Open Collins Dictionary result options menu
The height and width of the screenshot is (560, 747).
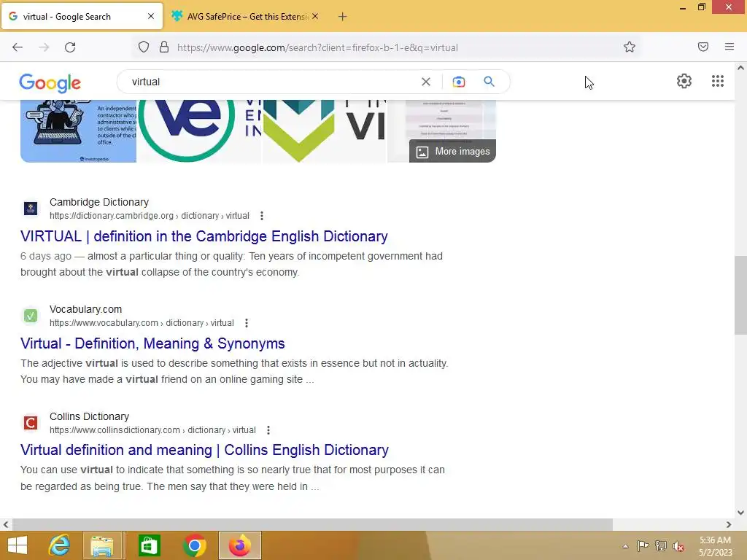pyautogui.click(x=268, y=430)
